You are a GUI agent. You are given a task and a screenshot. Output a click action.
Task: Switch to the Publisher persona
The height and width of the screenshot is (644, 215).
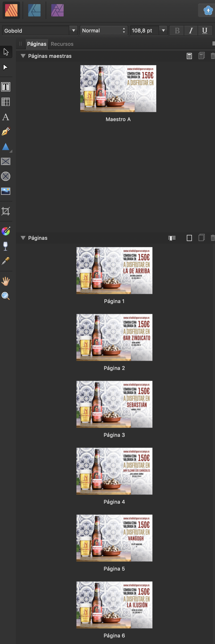[x=11, y=11]
